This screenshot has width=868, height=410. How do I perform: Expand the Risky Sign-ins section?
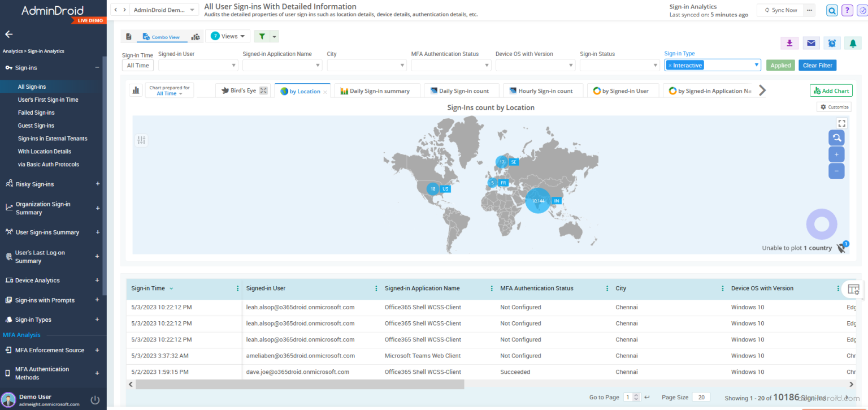click(98, 184)
